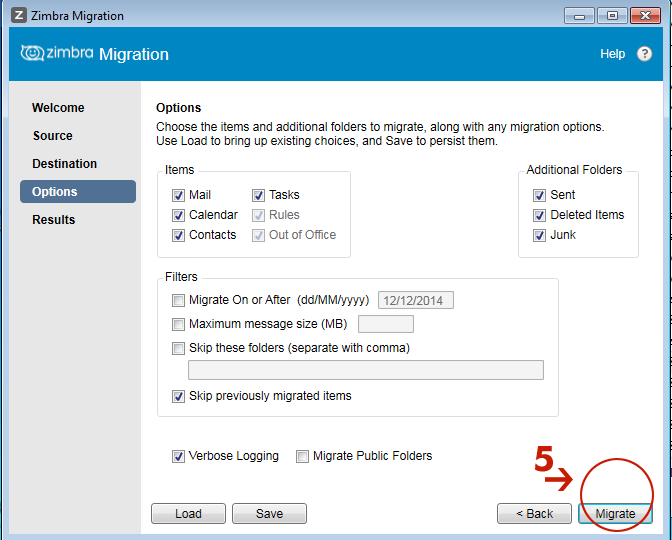Disable Verbose Logging checkbox
672x540 pixels.
178,456
